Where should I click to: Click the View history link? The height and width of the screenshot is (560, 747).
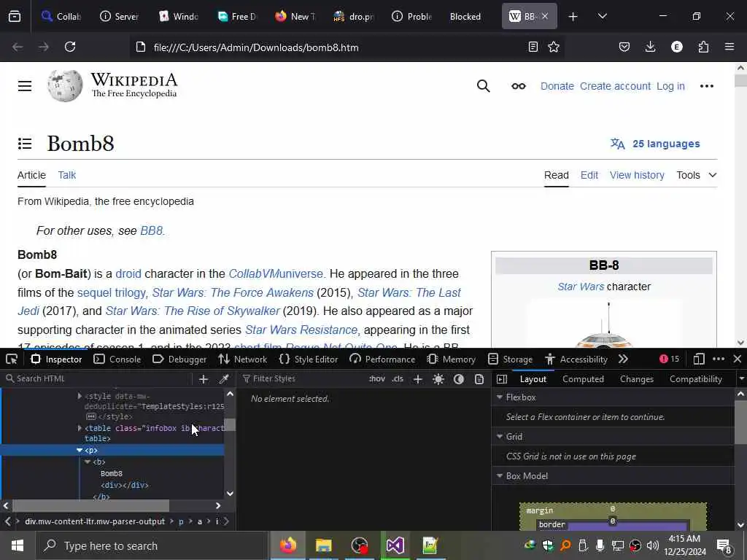point(637,175)
